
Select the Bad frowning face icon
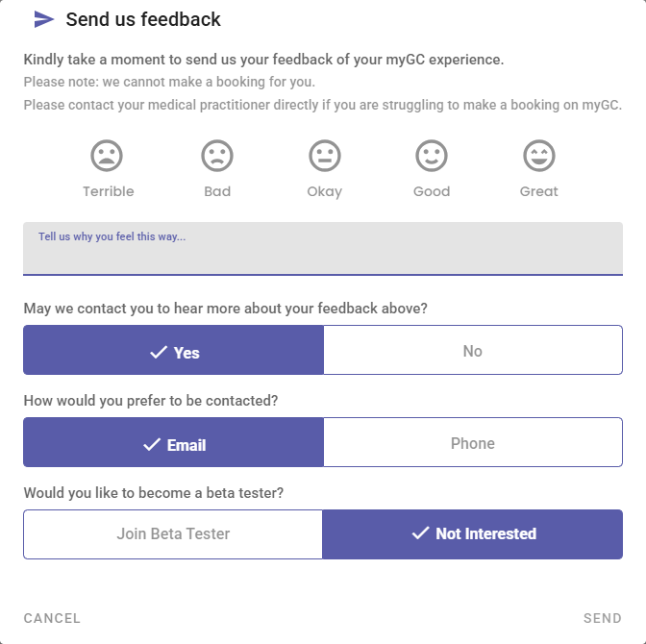pos(217,156)
